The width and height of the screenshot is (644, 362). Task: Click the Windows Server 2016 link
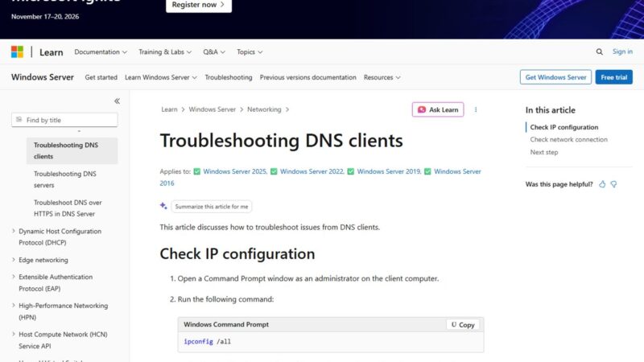point(457,171)
